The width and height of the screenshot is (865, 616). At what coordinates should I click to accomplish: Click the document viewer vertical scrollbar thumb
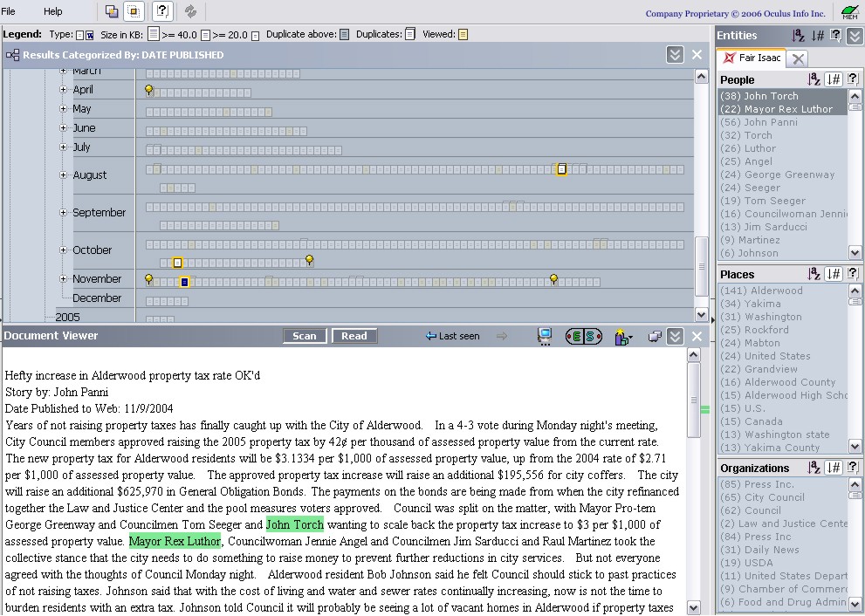coord(693,400)
